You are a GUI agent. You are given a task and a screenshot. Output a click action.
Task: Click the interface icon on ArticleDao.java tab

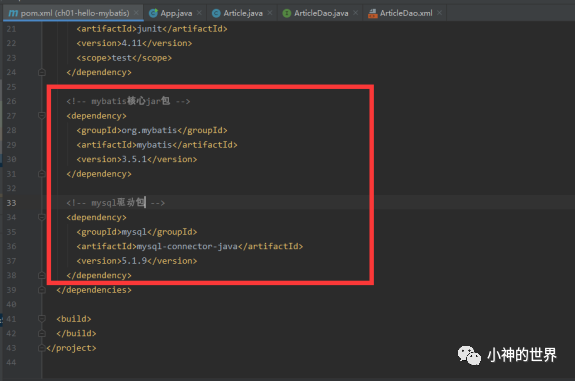click(287, 13)
